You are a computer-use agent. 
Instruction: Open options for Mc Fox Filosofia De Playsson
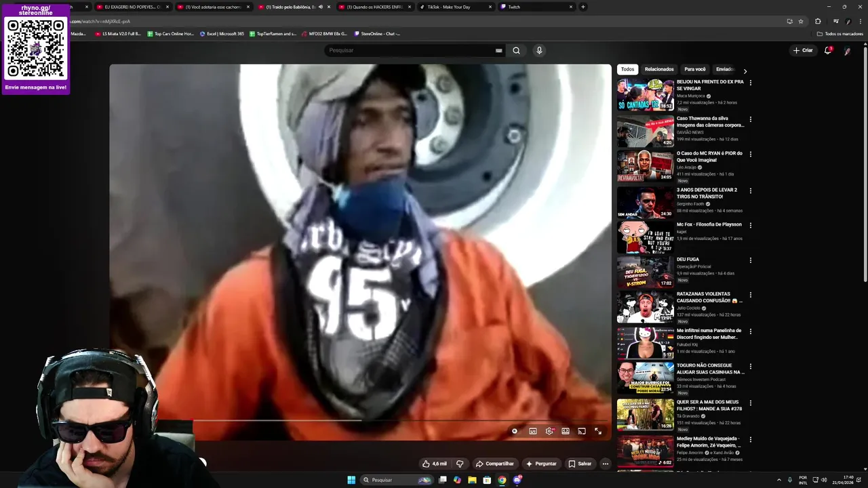tap(750, 225)
